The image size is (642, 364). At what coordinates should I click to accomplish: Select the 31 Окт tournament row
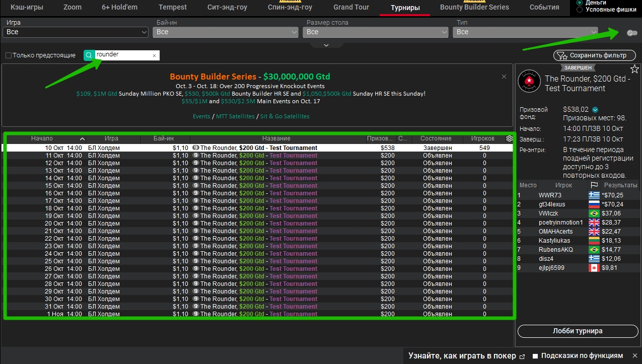[259, 307]
